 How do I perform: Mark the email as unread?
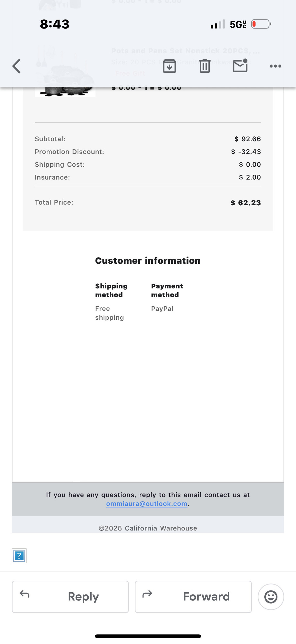click(240, 66)
